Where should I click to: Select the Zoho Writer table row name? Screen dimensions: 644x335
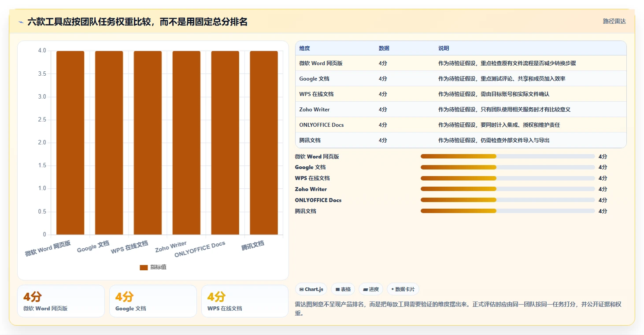click(x=315, y=110)
